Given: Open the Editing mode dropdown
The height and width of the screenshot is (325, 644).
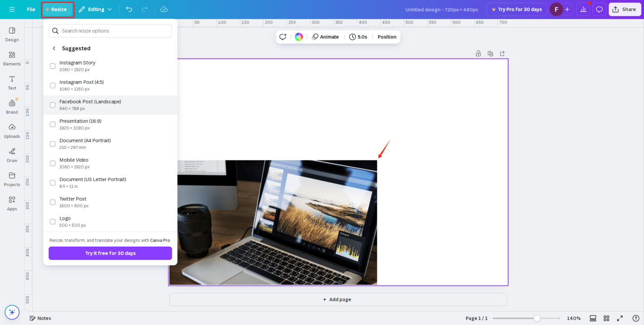Looking at the screenshot, I should click(x=95, y=9).
